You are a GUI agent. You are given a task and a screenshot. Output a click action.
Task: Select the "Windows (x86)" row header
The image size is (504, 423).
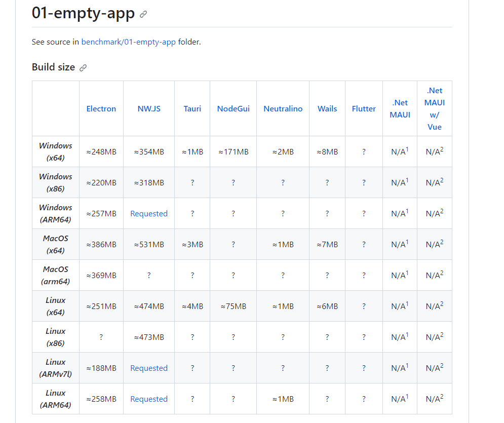56,182
